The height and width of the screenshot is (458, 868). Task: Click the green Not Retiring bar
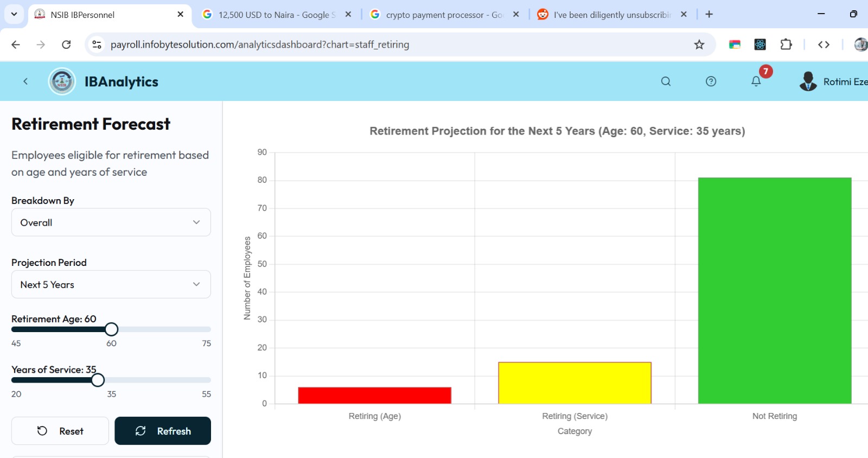(775, 291)
